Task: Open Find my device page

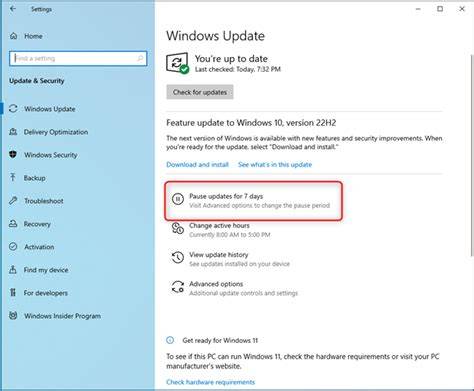Action: click(46, 270)
